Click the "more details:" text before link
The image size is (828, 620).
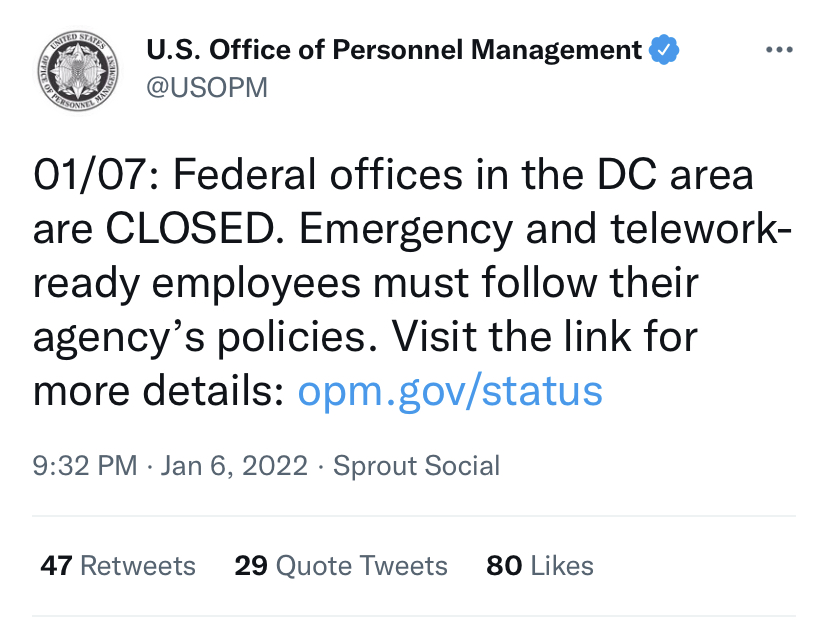[x=159, y=391]
